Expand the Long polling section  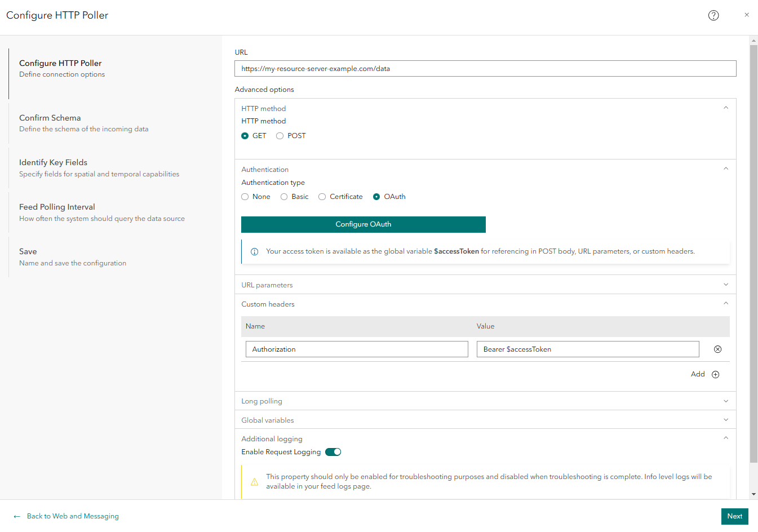click(x=726, y=401)
